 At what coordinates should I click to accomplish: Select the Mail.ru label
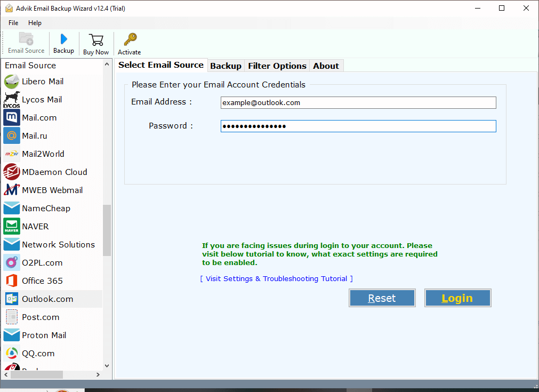point(34,136)
